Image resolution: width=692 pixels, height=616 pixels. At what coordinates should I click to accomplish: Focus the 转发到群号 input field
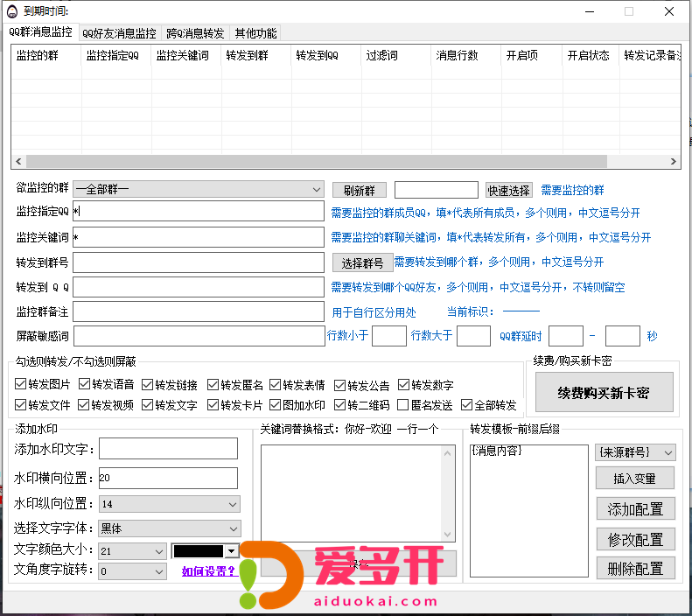tap(199, 263)
